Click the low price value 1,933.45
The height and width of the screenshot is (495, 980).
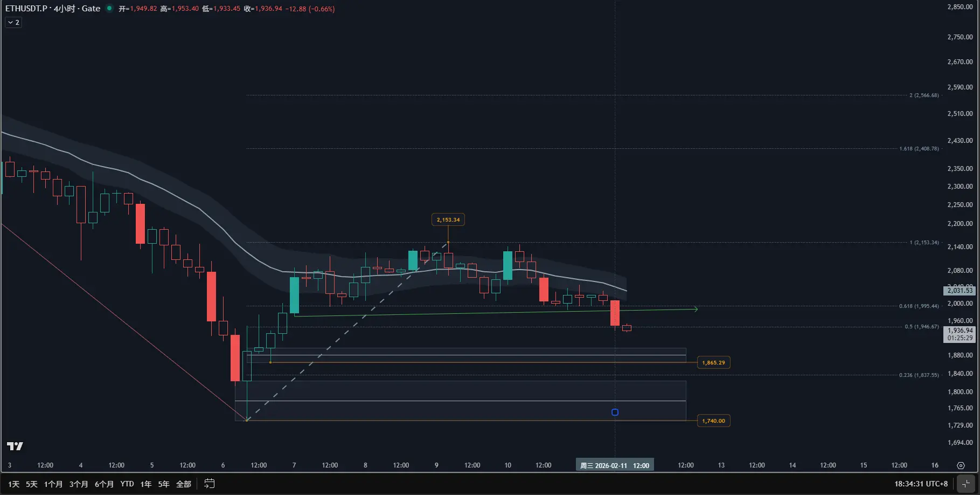point(227,9)
